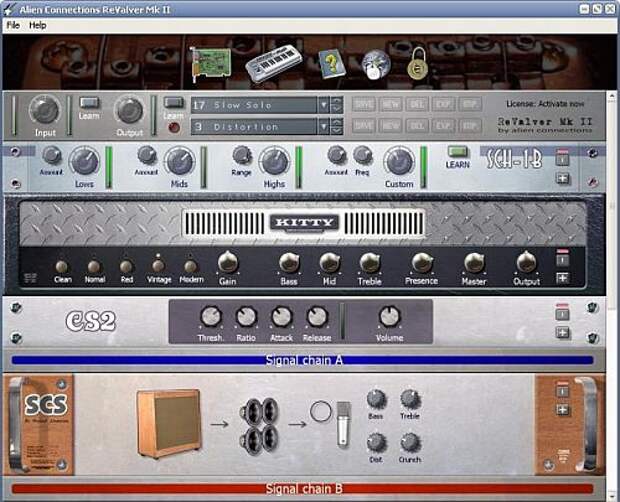
Task: Enable the Learn button next to Output
Action: pyautogui.click(x=174, y=102)
